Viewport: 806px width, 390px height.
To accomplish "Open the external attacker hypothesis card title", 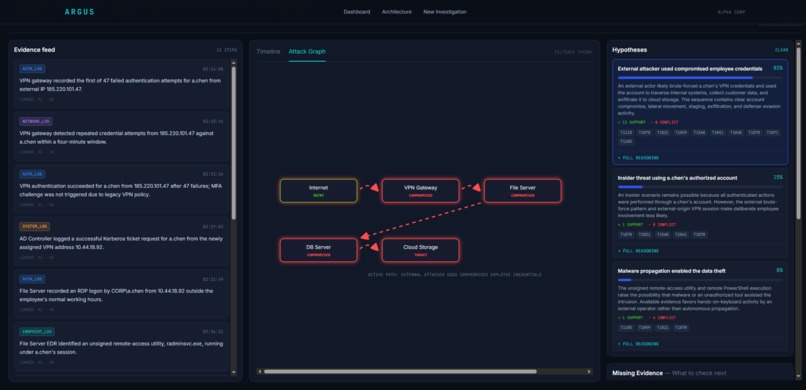I will tap(690, 68).
